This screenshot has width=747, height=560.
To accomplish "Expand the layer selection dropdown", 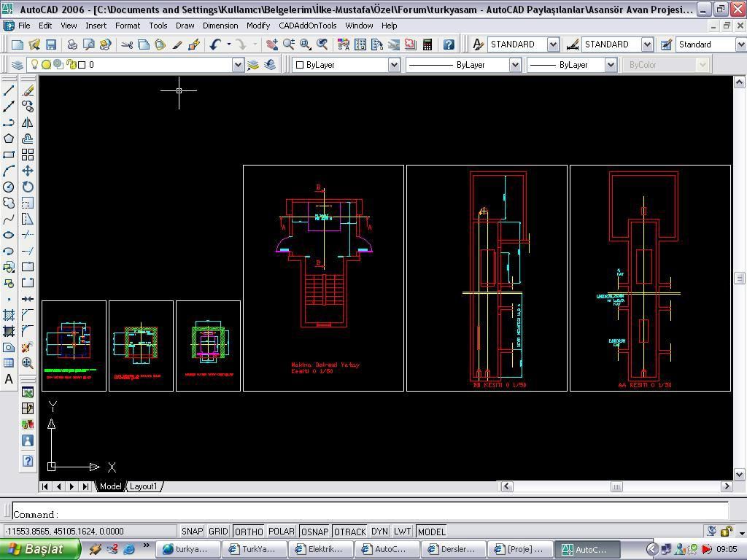I will point(237,65).
